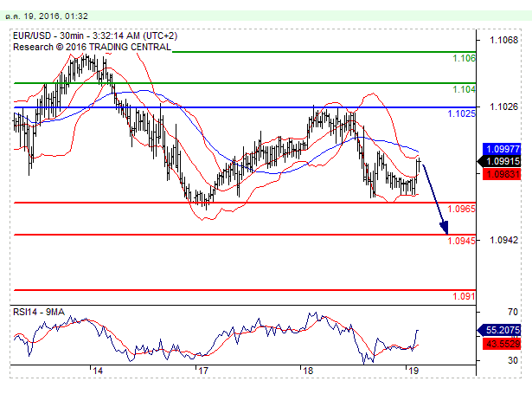The image size is (532, 394).
Task: Click the 1.1026 axis value
Action: (x=503, y=107)
